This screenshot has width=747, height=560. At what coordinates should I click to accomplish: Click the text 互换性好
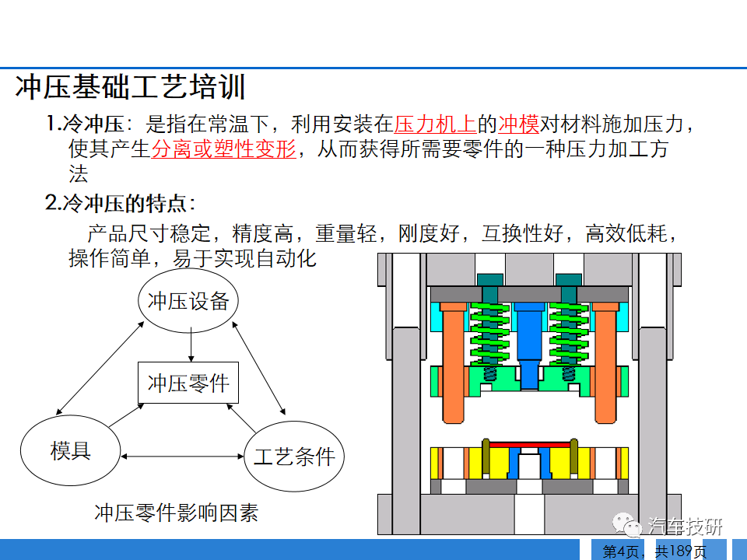tap(523, 233)
